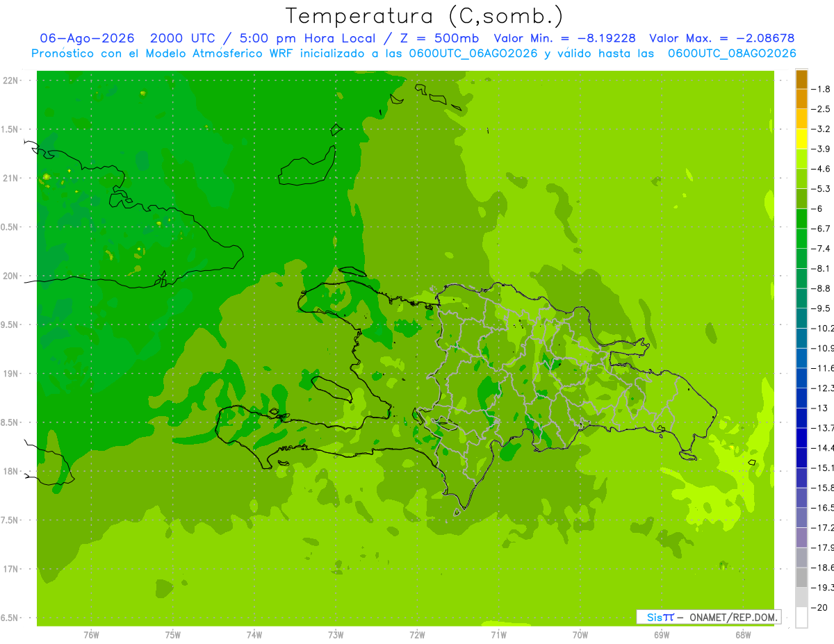Click the '68W' longitude label

743,635
